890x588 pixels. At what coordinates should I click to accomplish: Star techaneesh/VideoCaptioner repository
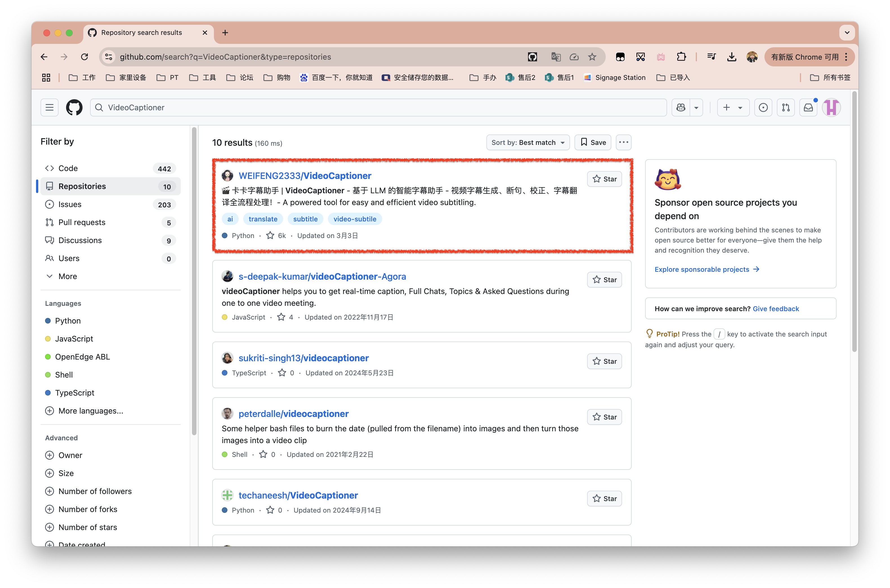tap(604, 499)
